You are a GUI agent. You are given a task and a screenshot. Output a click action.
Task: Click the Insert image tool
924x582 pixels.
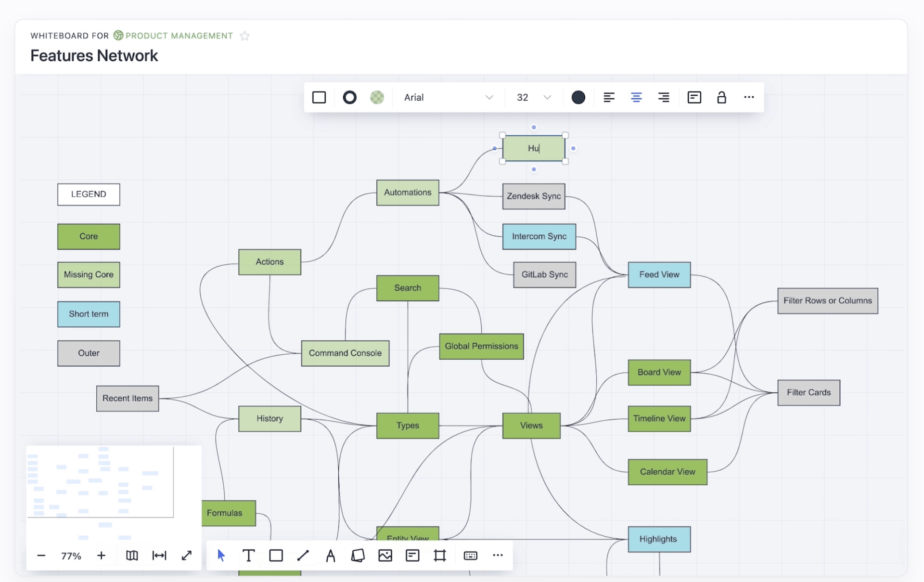tap(385, 556)
